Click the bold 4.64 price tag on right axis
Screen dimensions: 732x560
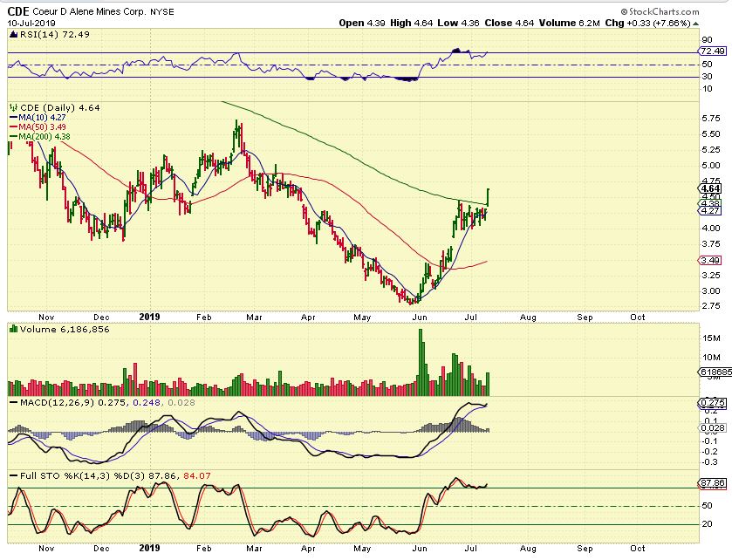click(x=711, y=188)
